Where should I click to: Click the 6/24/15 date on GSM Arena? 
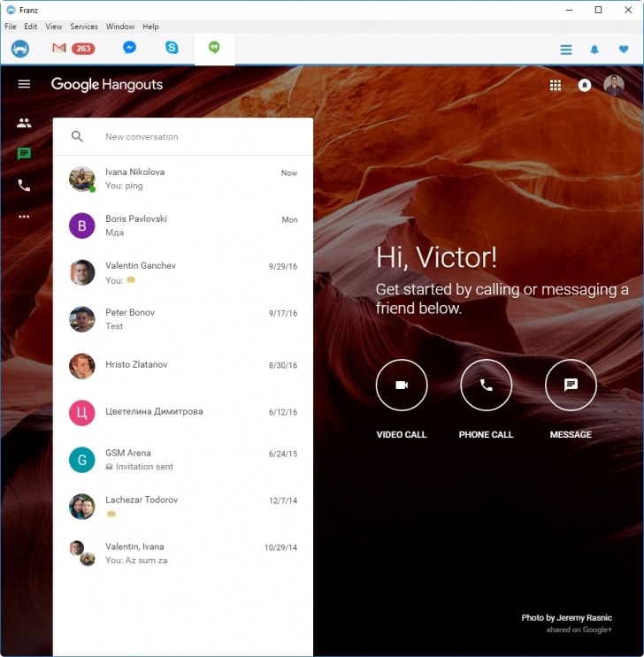tap(283, 454)
